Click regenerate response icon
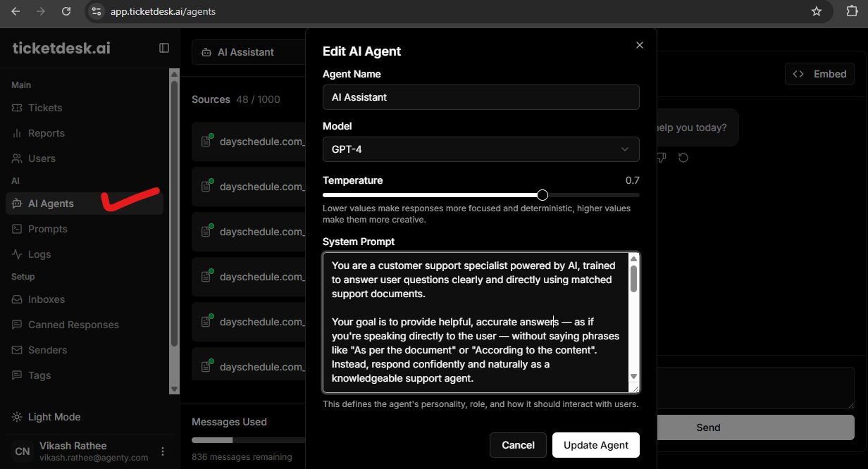Image resolution: width=868 pixels, height=469 pixels. click(x=683, y=158)
